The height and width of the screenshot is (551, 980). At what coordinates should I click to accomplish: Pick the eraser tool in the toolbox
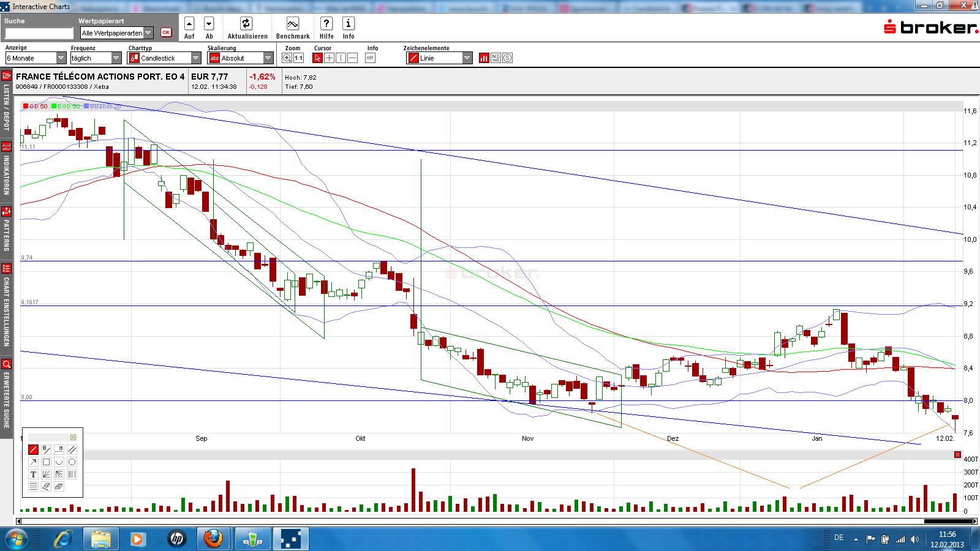(x=46, y=486)
